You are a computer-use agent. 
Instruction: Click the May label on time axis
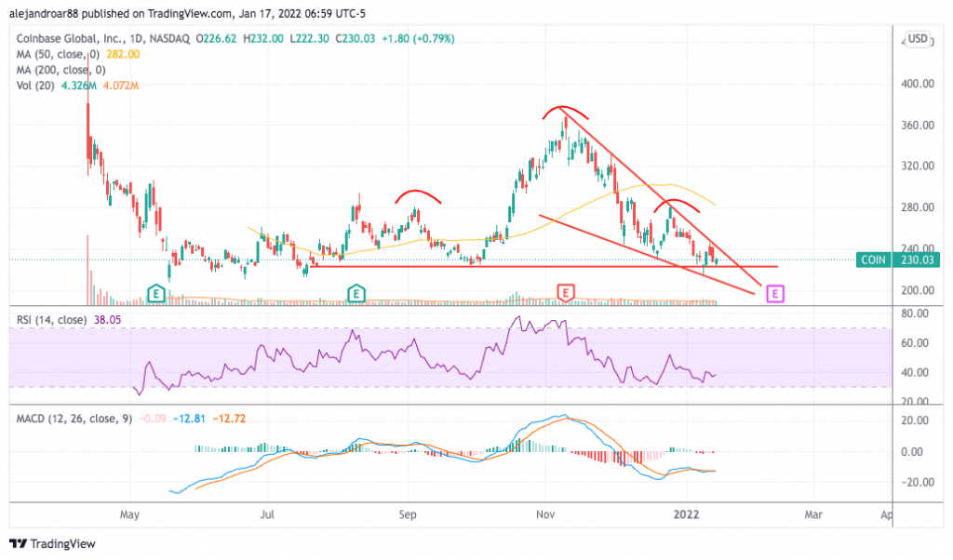point(129,514)
